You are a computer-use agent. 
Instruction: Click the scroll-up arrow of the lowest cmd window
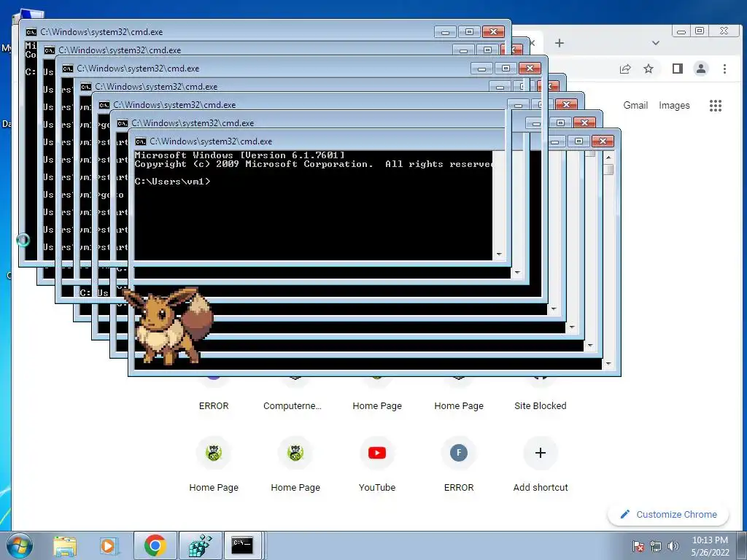tap(608, 157)
